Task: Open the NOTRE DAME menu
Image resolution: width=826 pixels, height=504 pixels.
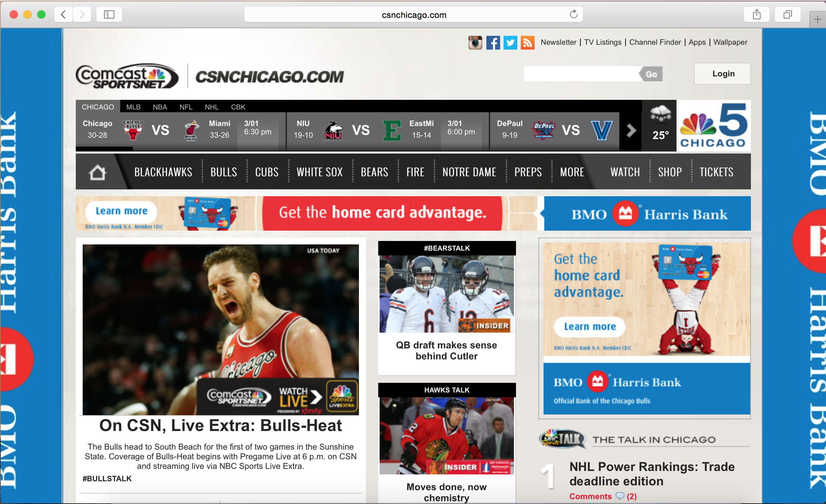Action: [469, 172]
